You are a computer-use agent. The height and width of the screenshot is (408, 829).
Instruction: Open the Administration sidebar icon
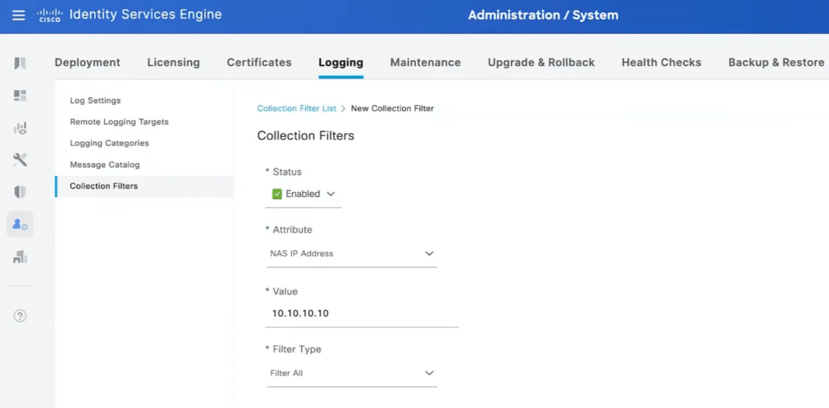click(20, 225)
